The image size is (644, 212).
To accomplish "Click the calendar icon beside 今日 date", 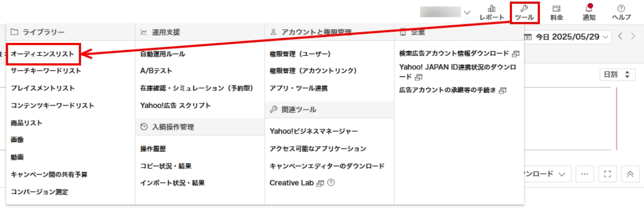I will pos(528,37).
